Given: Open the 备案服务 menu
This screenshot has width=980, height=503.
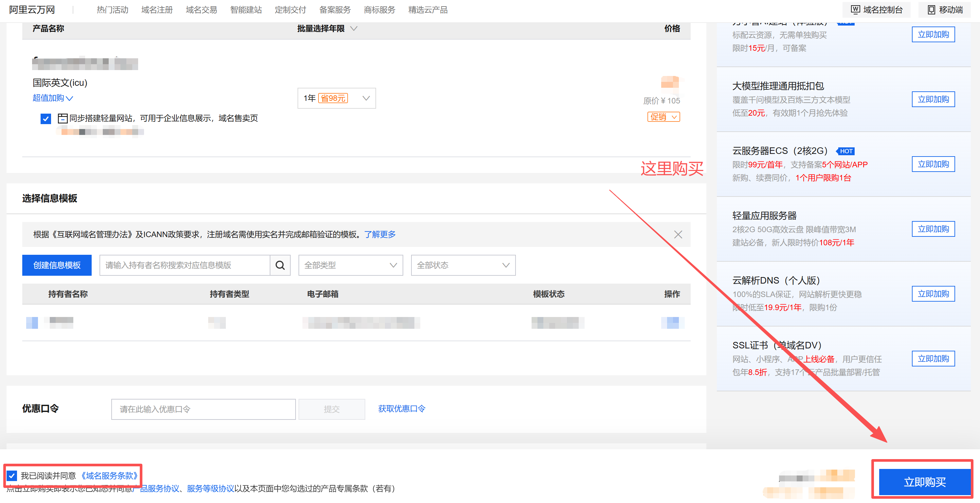Looking at the screenshot, I should click(335, 10).
